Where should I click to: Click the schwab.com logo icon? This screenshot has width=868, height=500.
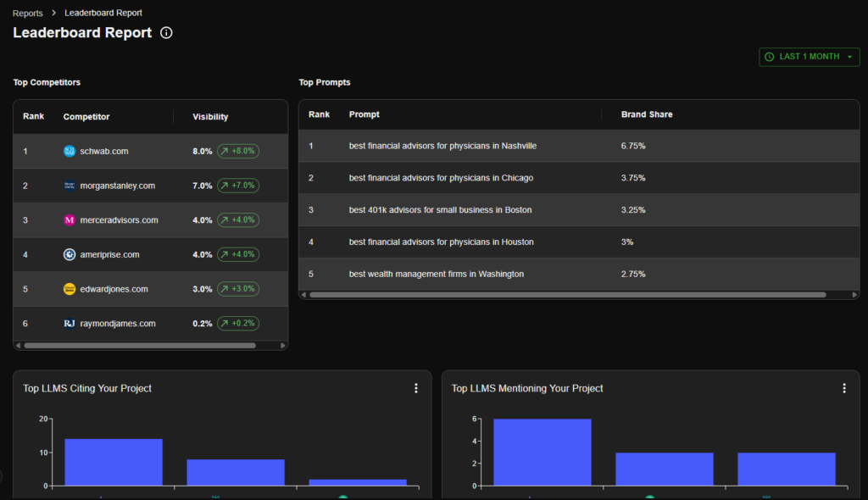pyautogui.click(x=70, y=151)
